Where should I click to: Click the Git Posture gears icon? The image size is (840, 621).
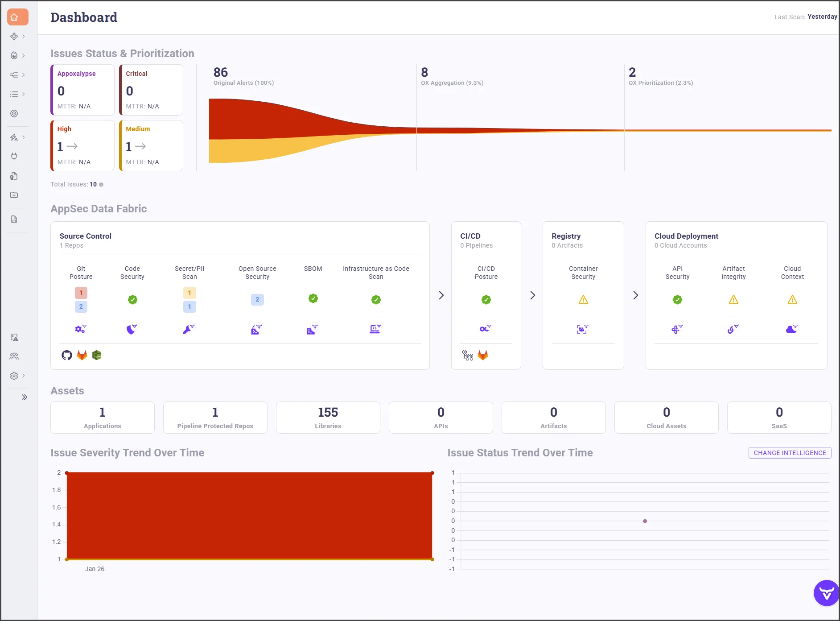[81, 329]
